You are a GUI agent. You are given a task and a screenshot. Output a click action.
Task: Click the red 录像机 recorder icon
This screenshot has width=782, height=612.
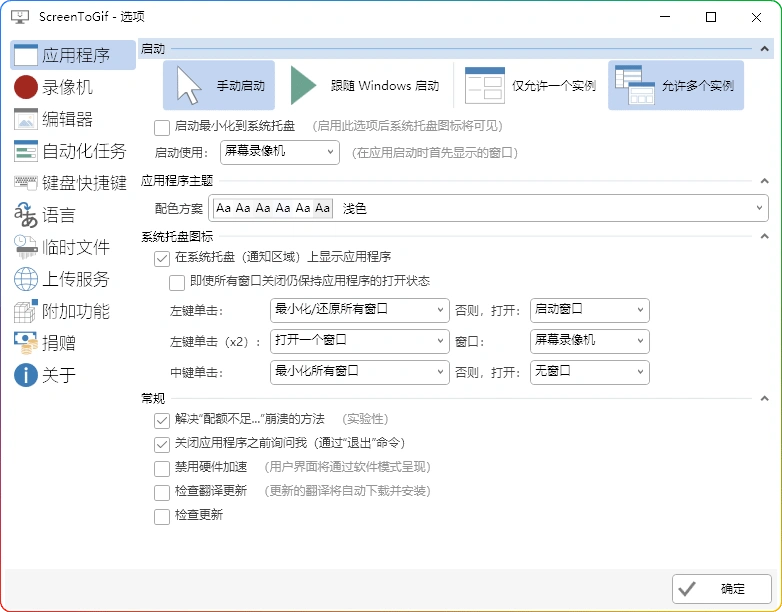point(25,87)
